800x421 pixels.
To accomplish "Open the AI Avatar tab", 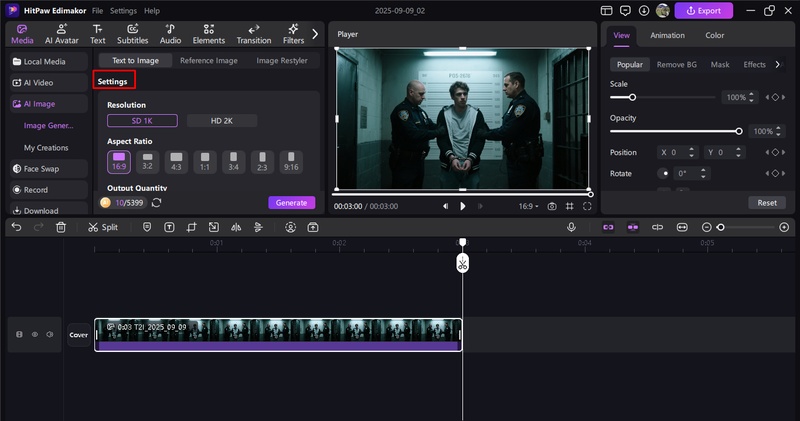I will [x=62, y=34].
